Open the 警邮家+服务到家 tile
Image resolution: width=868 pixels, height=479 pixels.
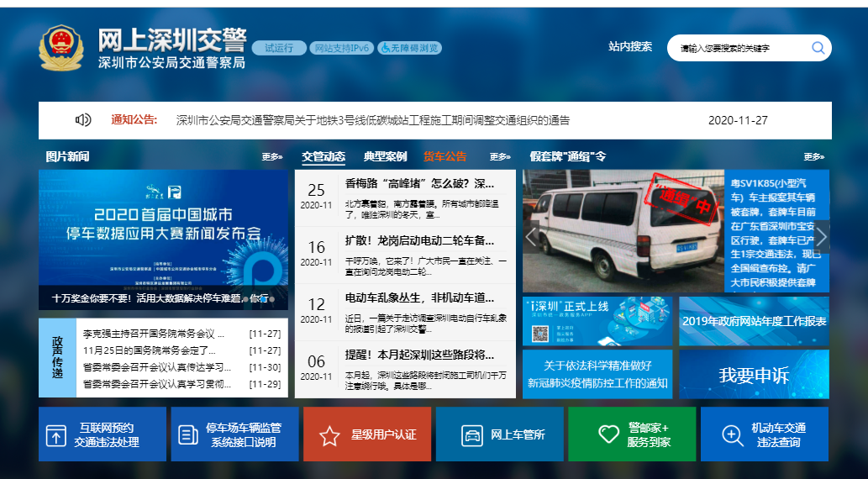(x=632, y=434)
